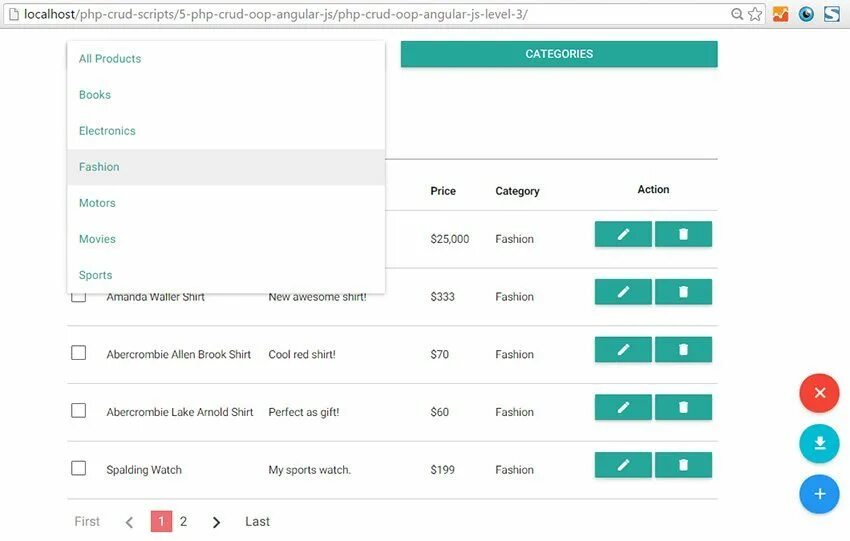
Task: Click the browser address bar URL
Action: (300, 14)
